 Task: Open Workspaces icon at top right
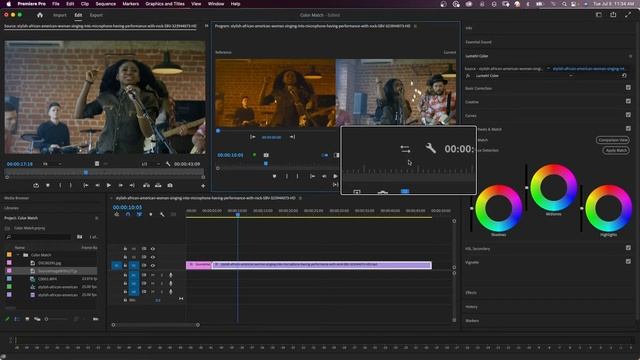click(599, 15)
